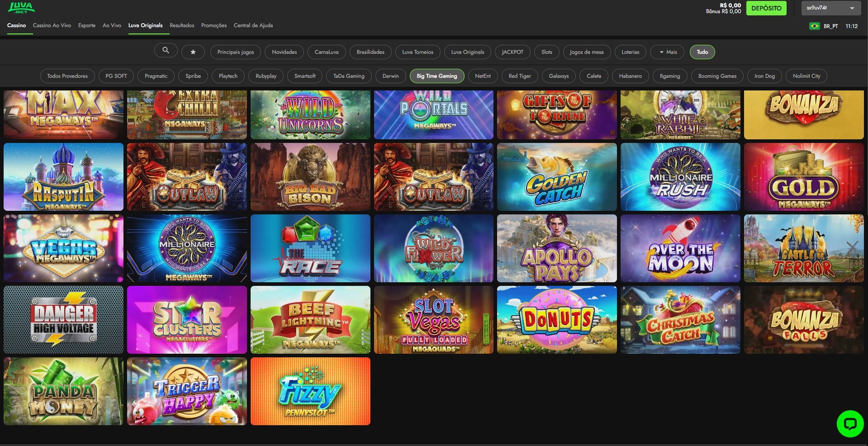Open the game search icon
Viewport: 868px width, 446px height.
(x=166, y=51)
